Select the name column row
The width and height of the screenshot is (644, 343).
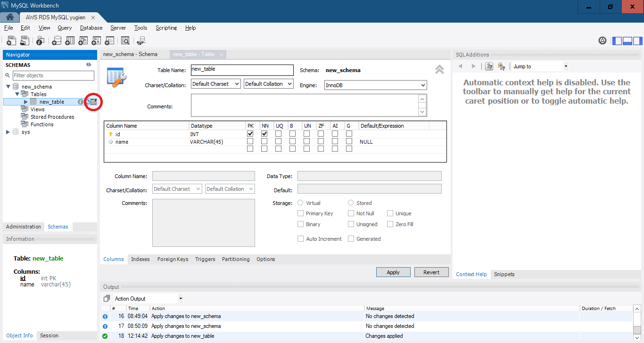coord(275,141)
